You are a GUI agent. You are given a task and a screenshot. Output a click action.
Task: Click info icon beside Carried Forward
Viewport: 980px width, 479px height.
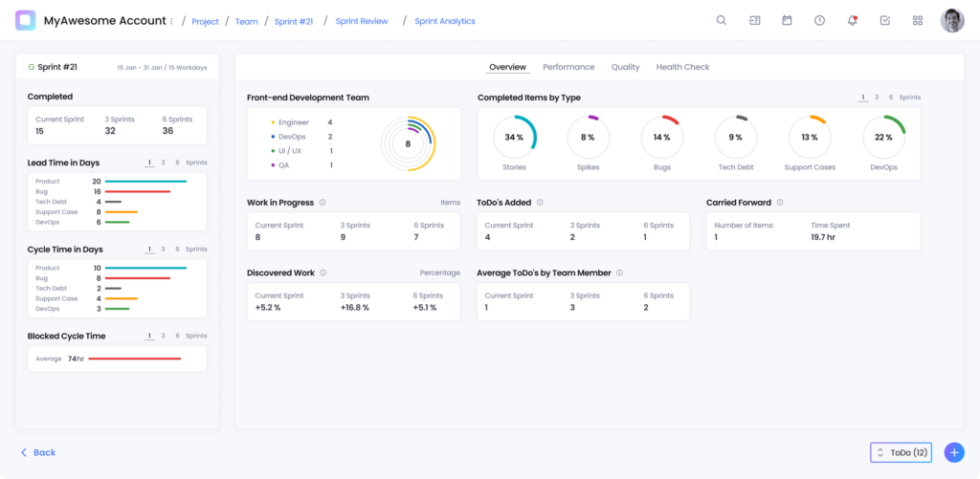[779, 203]
